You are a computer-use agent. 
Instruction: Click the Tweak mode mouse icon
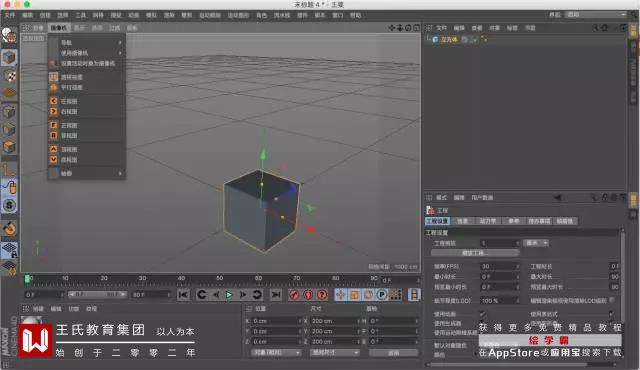pos(9,187)
